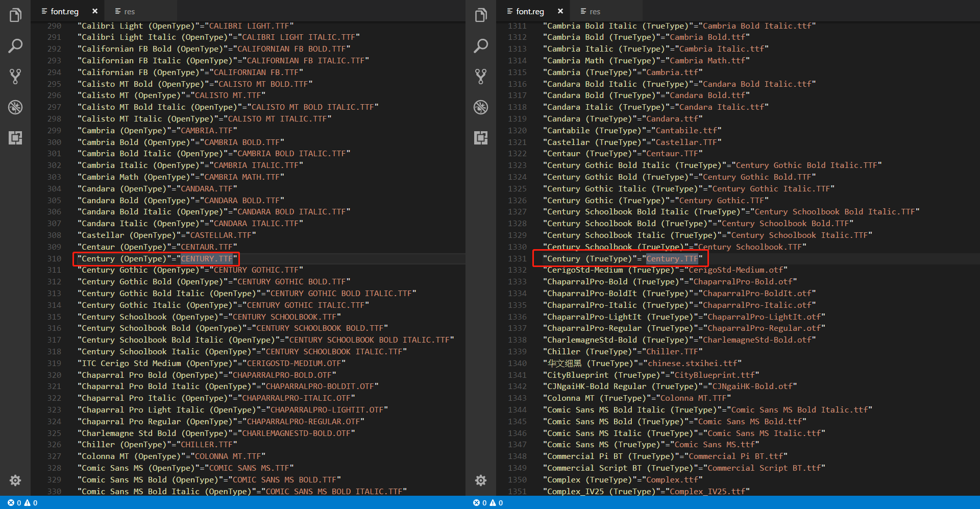Show warnings count in left status bar

31,503
